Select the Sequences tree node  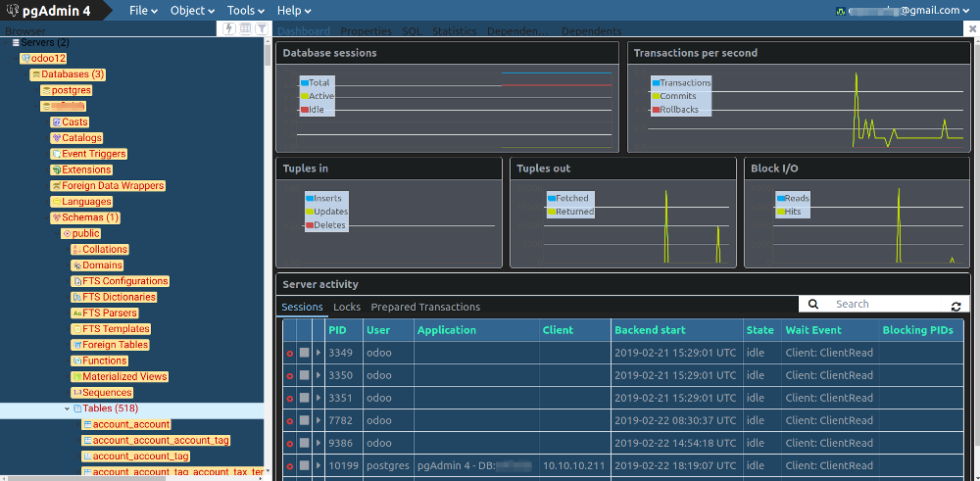point(102,392)
